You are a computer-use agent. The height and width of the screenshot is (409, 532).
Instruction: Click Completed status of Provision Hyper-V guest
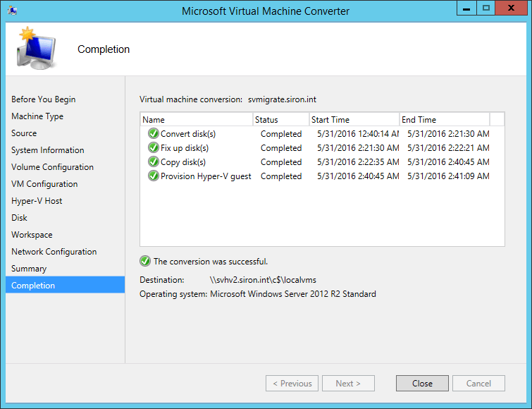click(281, 176)
